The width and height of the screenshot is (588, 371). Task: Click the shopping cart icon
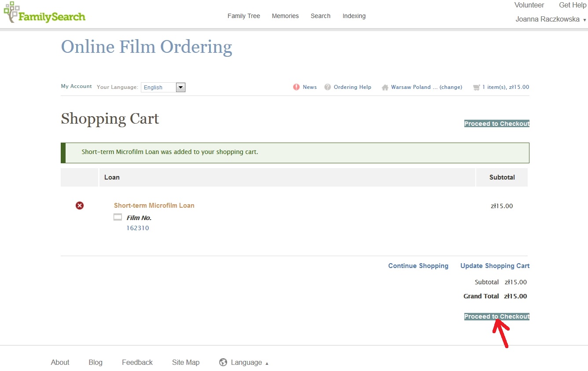pyautogui.click(x=476, y=87)
